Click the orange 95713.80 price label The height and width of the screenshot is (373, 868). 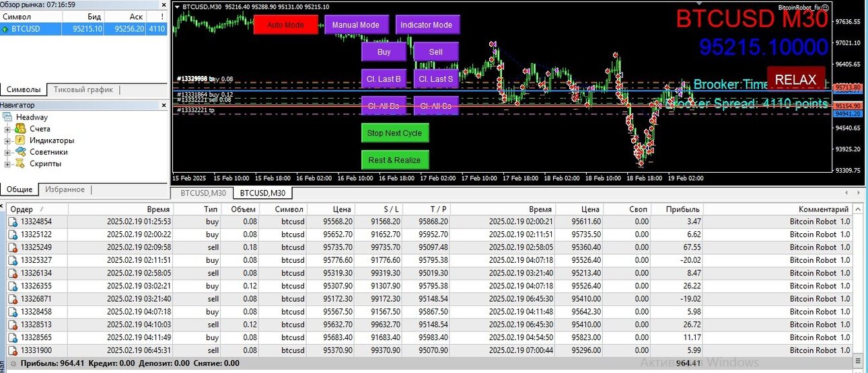(848, 87)
